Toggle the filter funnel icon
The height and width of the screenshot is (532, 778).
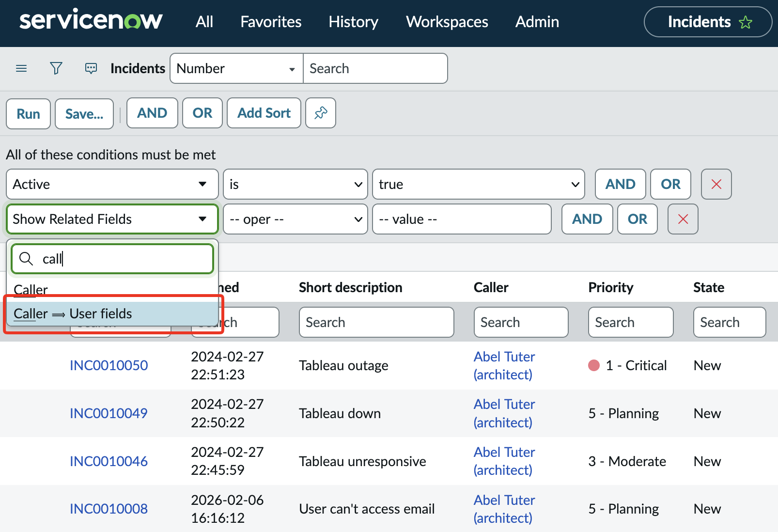coord(56,68)
